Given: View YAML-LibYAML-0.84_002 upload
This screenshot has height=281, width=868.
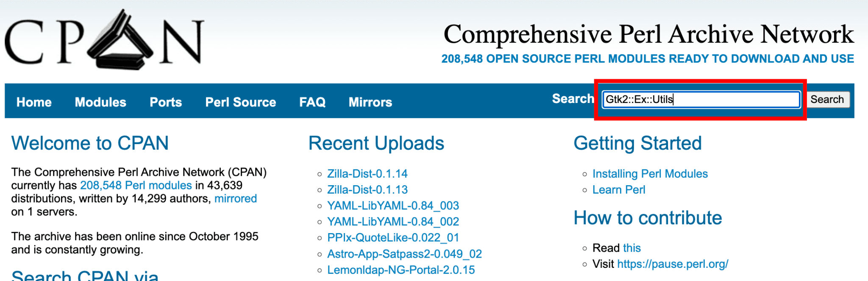Looking at the screenshot, I should click(x=393, y=222).
